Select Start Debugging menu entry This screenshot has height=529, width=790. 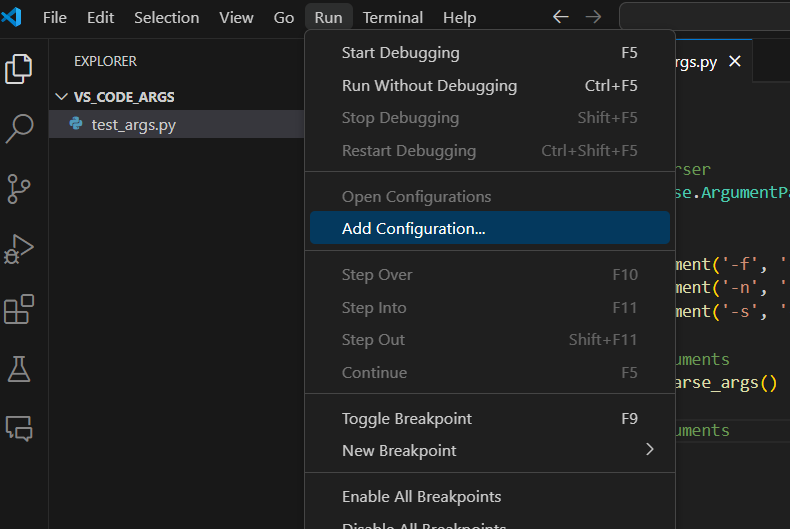pyautogui.click(x=400, y=53)
